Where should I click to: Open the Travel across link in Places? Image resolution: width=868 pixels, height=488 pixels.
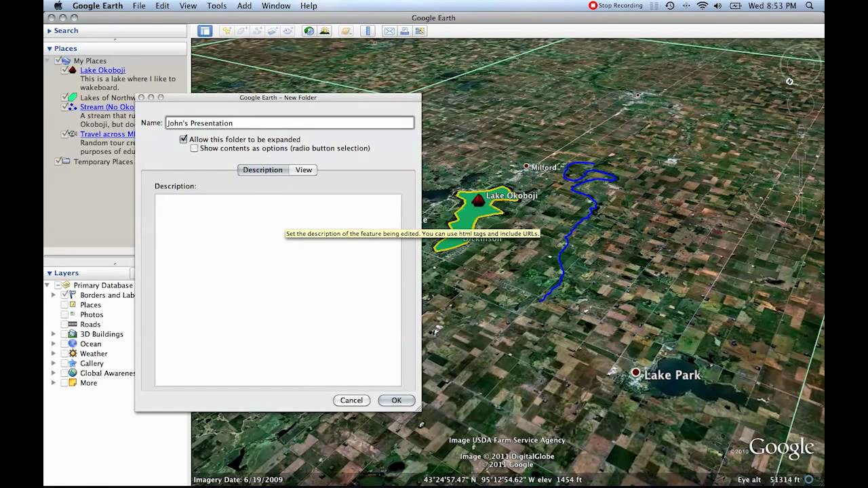107,134
